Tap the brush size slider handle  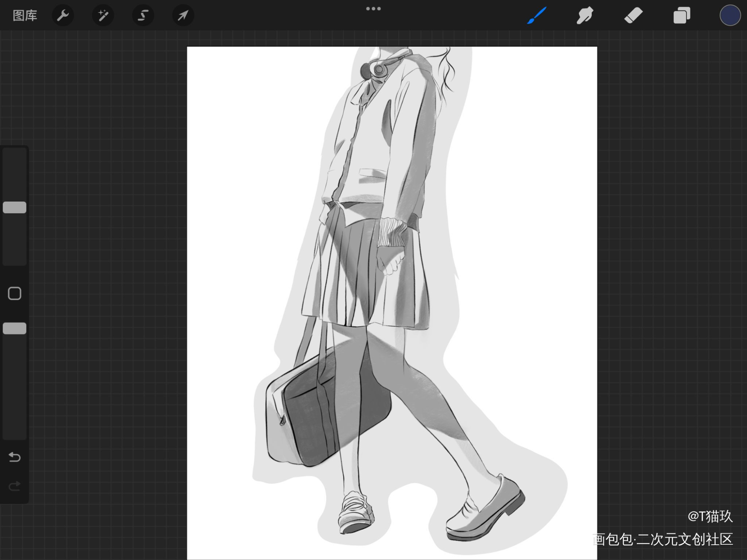click(15, 207)
